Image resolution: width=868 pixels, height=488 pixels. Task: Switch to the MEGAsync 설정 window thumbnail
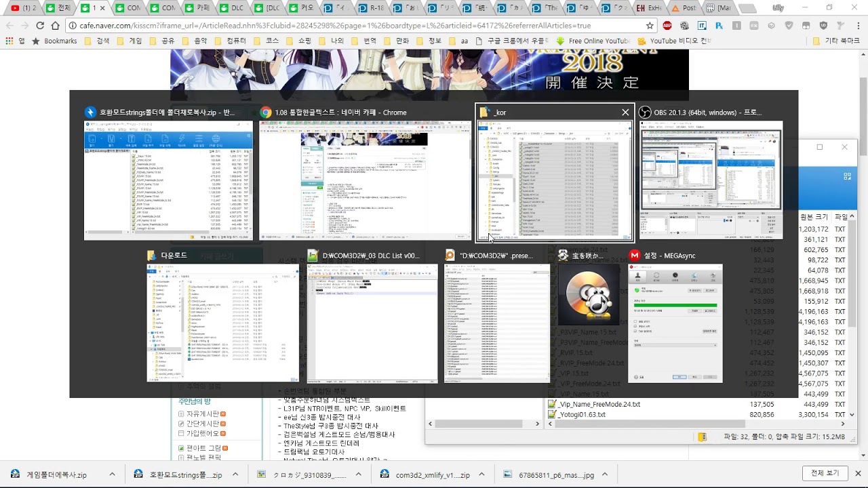[x=675, y=323]
